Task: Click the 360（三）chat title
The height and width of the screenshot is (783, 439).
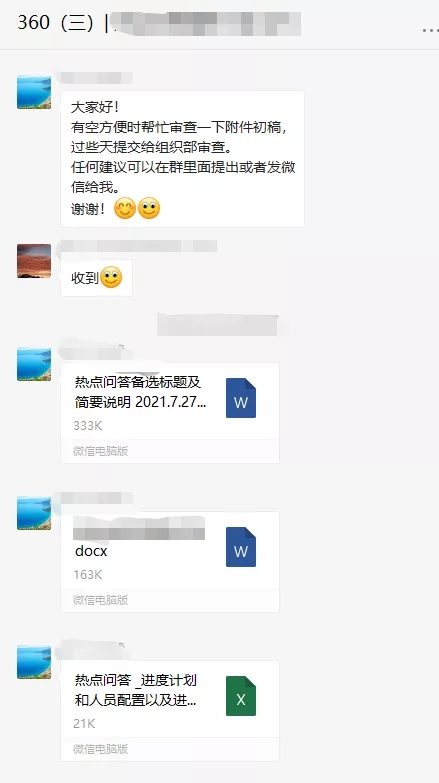Action: (x=55, y=23)
